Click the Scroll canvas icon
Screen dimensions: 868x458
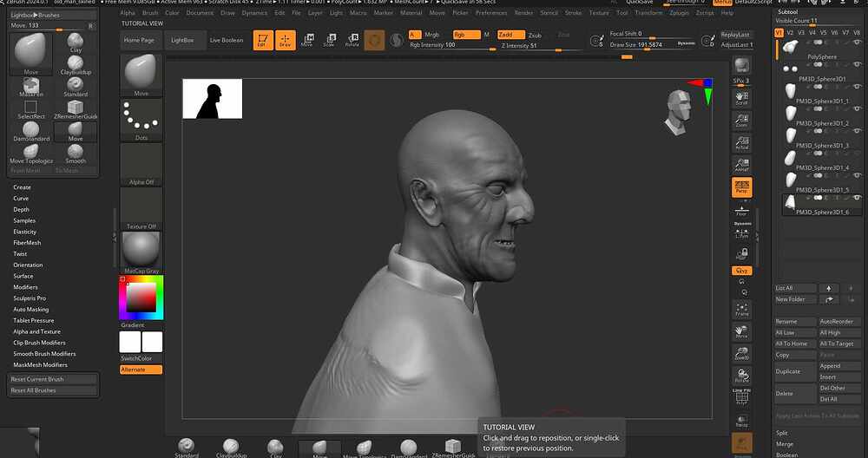click(742, 99)
